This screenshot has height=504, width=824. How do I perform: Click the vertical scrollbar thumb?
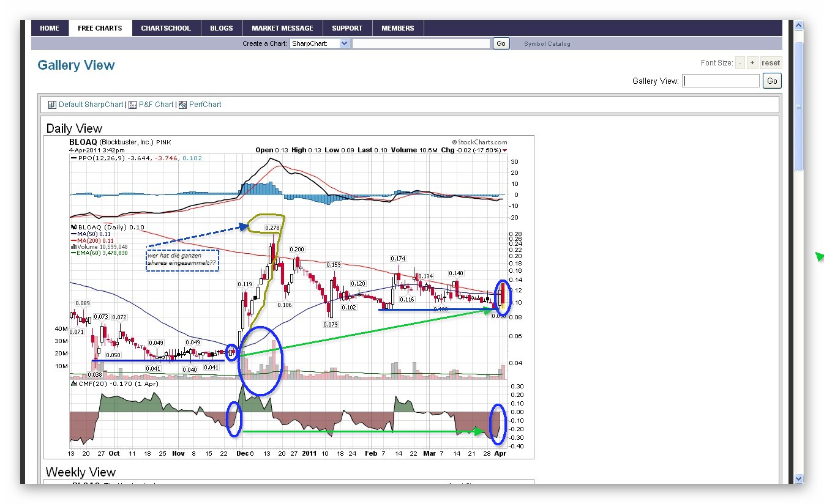tap(798, 107)
